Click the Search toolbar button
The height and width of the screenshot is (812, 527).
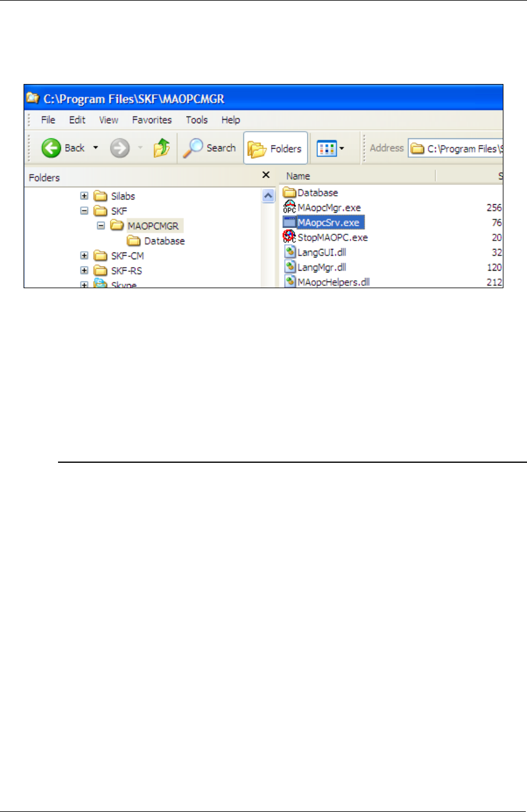[210, 148]
